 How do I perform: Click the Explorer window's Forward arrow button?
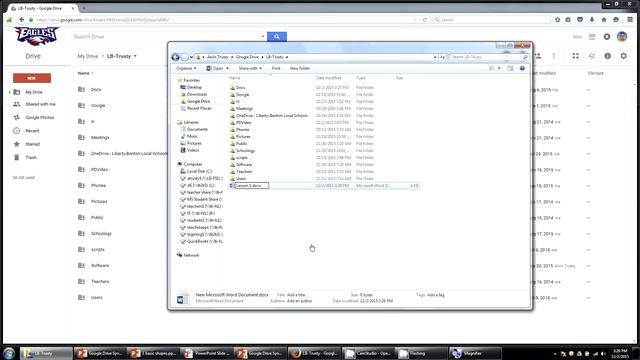(x=184, y=57)
